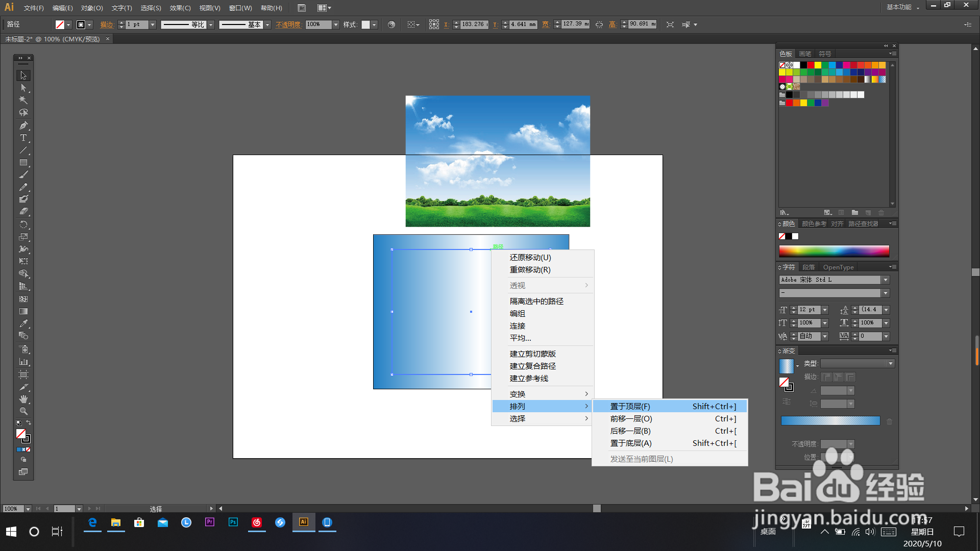980x551 pixels.
Task: Click 建立剪切蒙版 in context menu
Action: (532, 354)
